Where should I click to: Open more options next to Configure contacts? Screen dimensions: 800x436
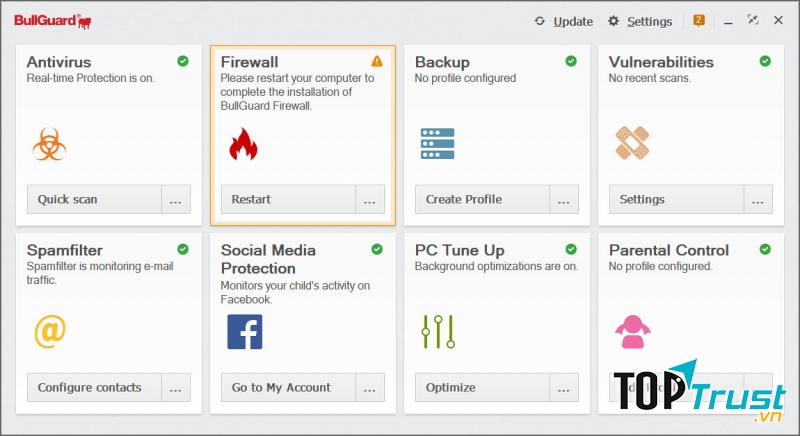(176, 388)
